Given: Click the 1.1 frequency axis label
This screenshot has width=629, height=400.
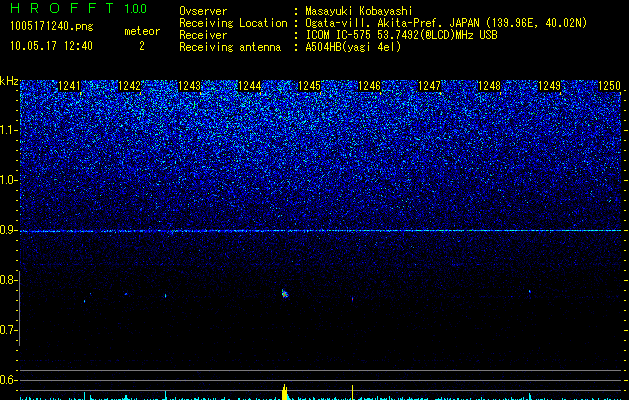Looking at the screenshot, I should tap(9, 130).
